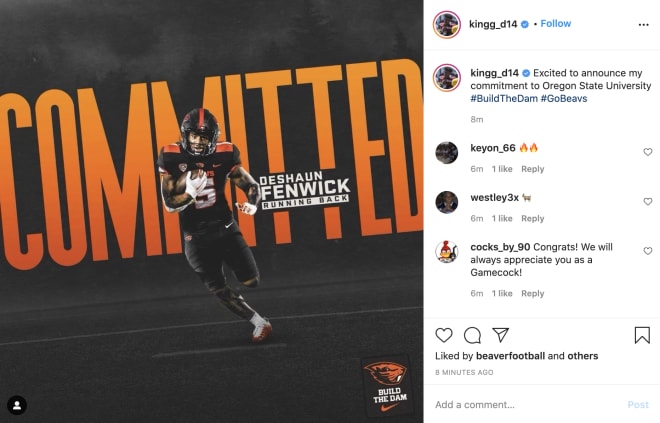Save the post with bookmark icon
Image resolution: width=660 pixels, height=423 pixels.
[642, 335]
